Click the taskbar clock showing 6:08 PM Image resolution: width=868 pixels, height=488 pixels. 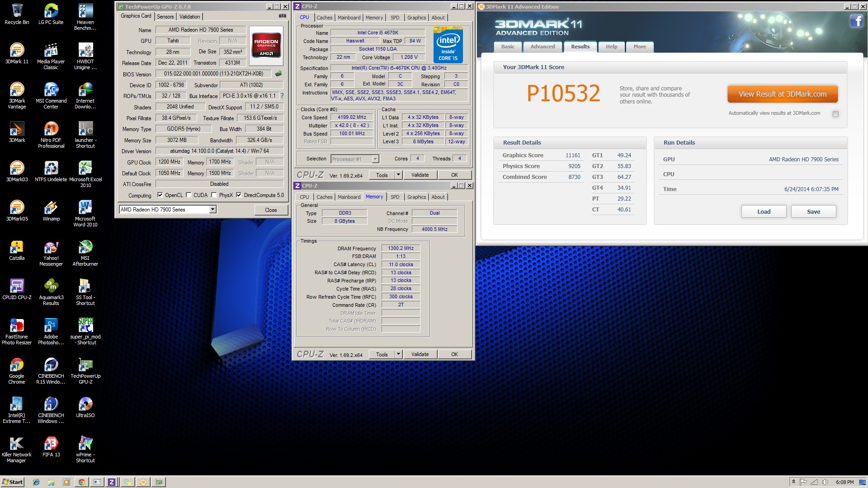point(844,482)
